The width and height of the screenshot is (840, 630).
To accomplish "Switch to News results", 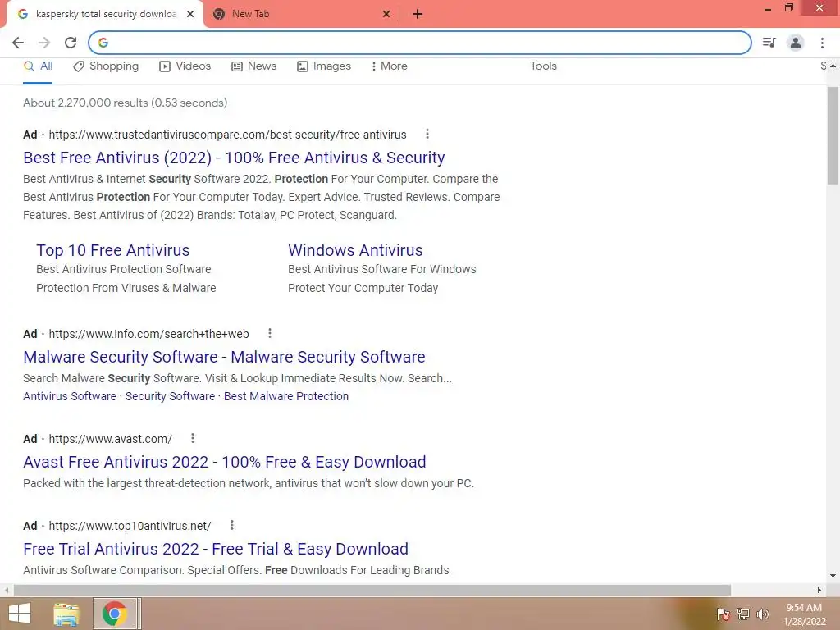I will tap(254, 66).
